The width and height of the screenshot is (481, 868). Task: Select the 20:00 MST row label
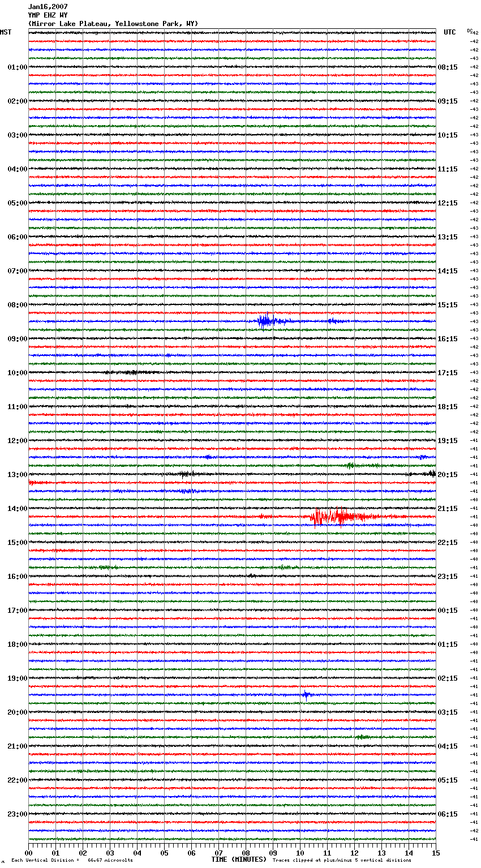[18, 712]
